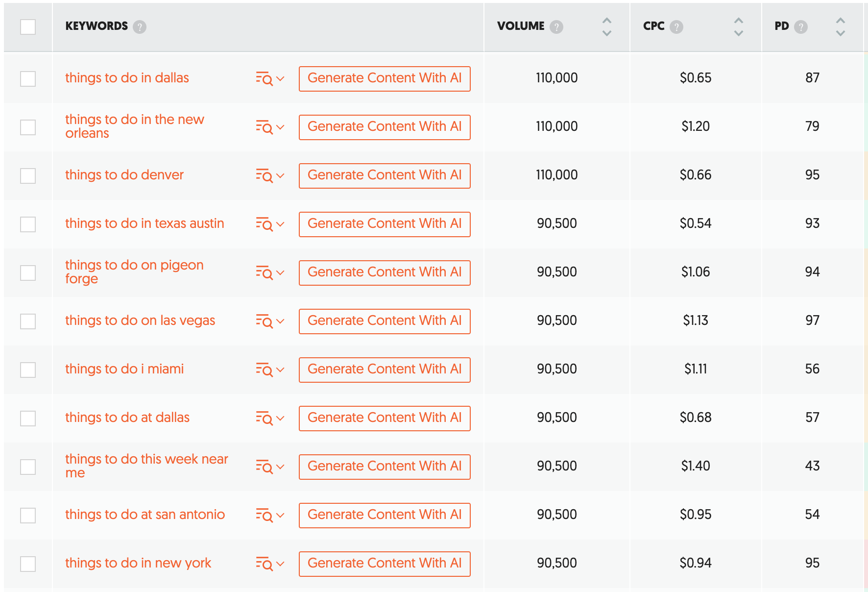Expand the chevron for things to do at san antonio
This screenshot has width=868, height=592.
280,515
